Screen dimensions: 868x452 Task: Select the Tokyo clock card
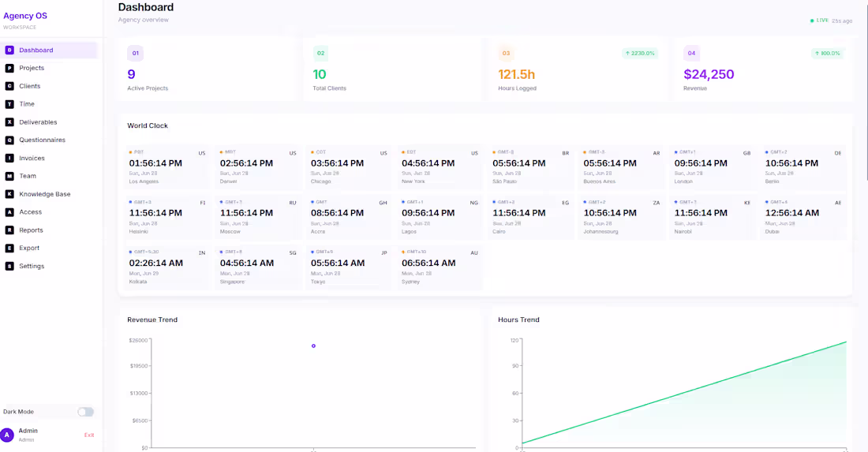[348, 267]
